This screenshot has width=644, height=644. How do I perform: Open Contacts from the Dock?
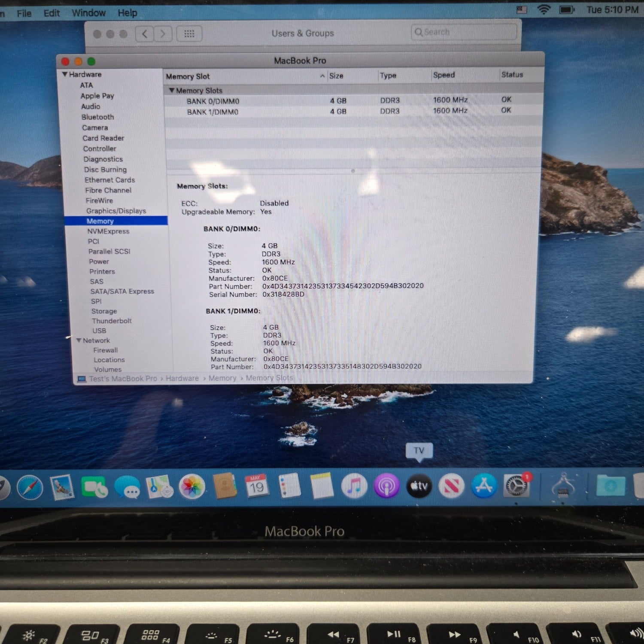point(225,486)
